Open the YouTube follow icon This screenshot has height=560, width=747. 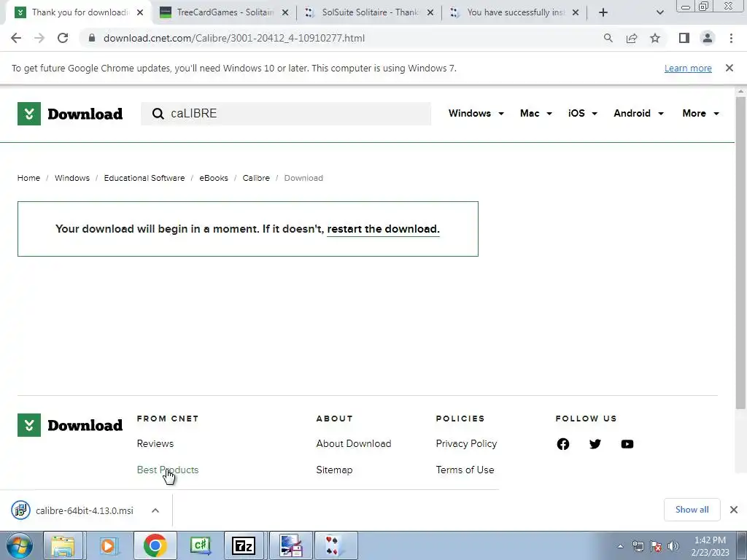(627, 444)
